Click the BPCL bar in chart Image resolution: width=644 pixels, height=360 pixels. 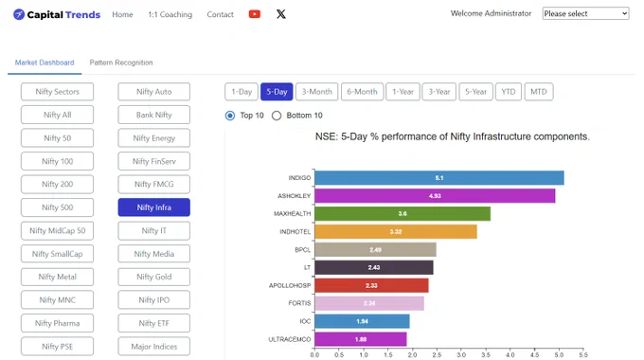(375, 249)
